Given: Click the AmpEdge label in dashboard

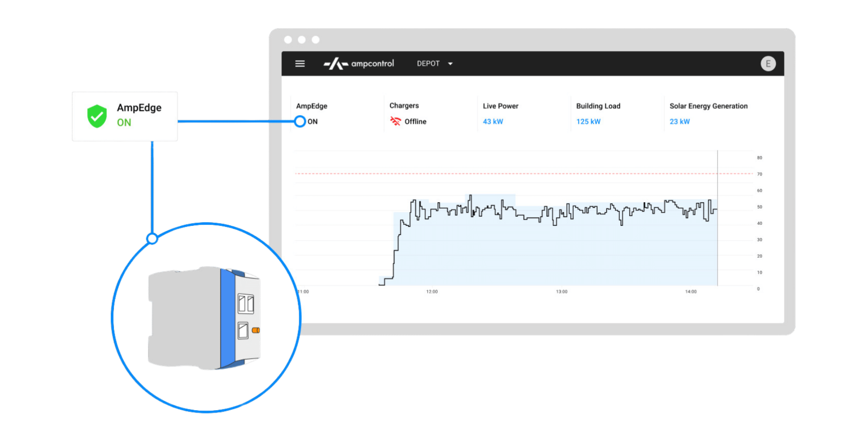Looking at the screenshot, I should point(311,106).
